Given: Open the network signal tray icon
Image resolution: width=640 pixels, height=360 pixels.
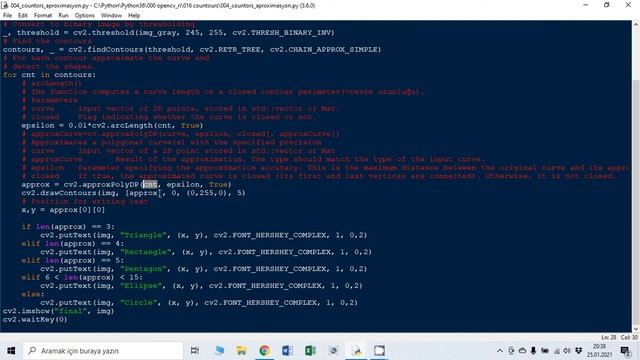Looking at the screenshot, I should pyautogui.click(x=556, y=351).
